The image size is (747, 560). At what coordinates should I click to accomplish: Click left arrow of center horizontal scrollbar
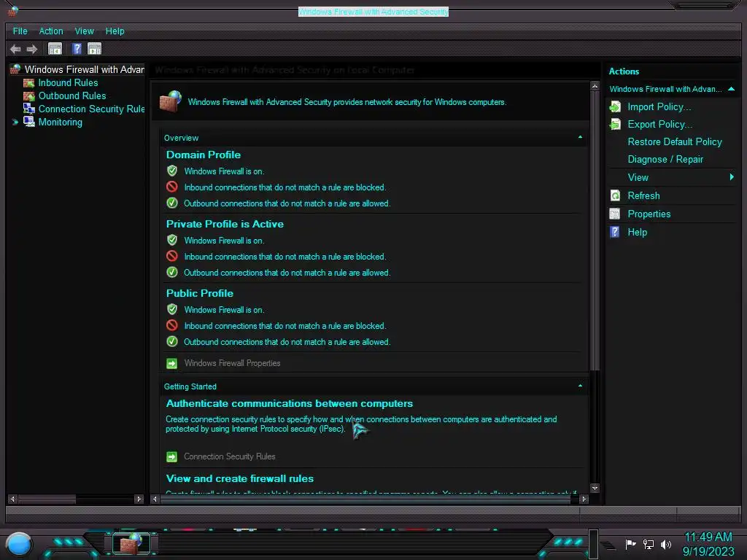click(x=155, y=499)
